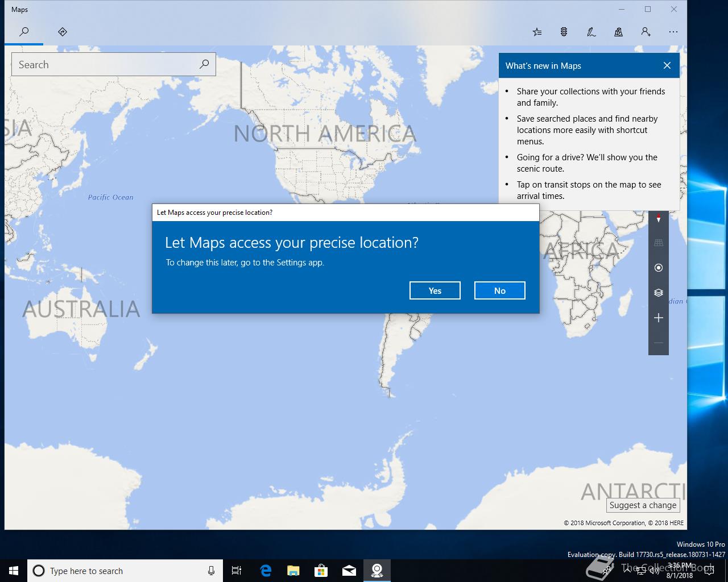Open 3D Cities icon
The width and height of the screenshot is (728, 582).
pyautogui.click(x=618, y=32)
